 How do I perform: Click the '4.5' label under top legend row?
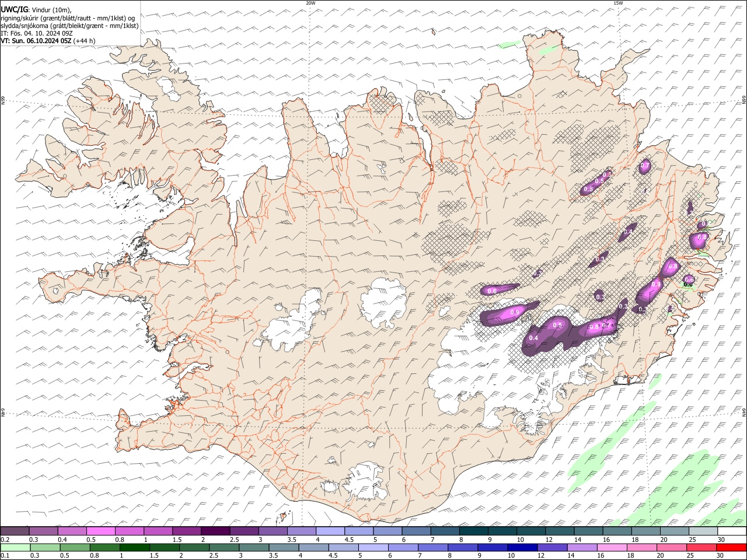coord(349,540)
